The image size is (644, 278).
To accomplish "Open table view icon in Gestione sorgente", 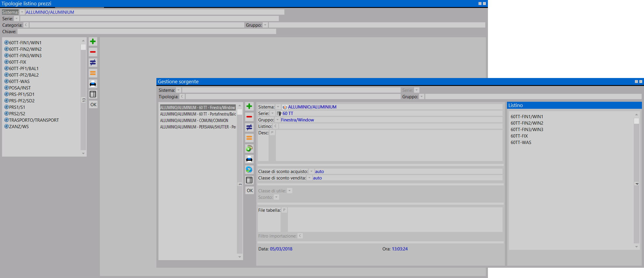I will pos(249,180).
